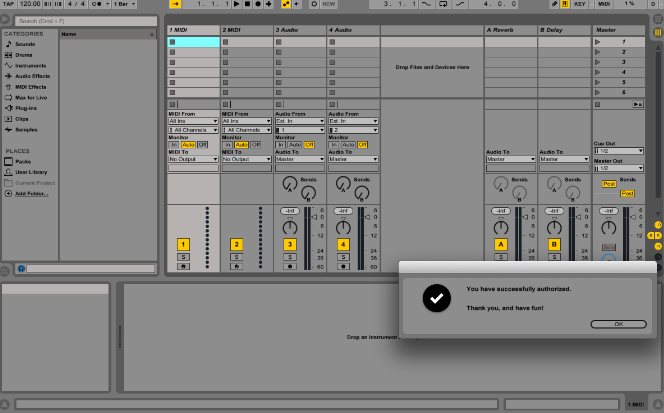Open the Plug-ins category
This screenshot has height=413, width=664.
(x=26, y=108)
